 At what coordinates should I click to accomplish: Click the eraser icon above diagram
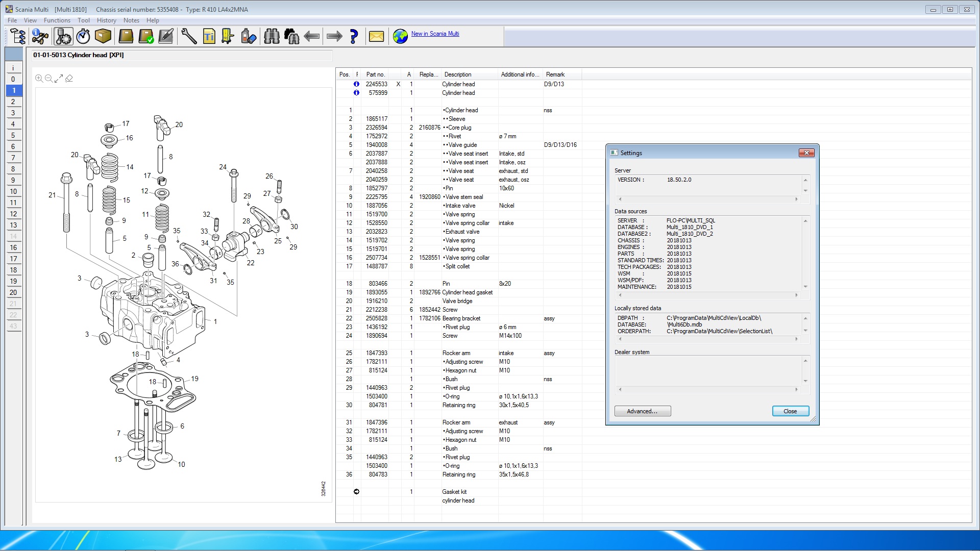(x=69, y=79)
